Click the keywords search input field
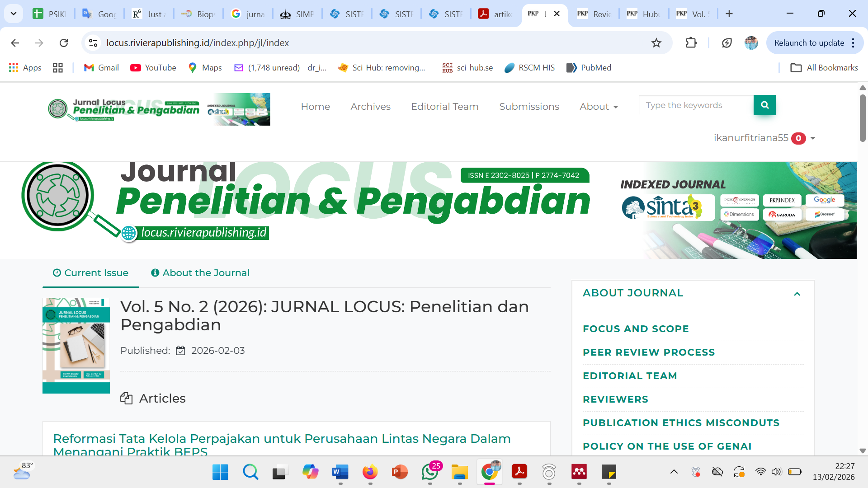 tap(696, 105)
